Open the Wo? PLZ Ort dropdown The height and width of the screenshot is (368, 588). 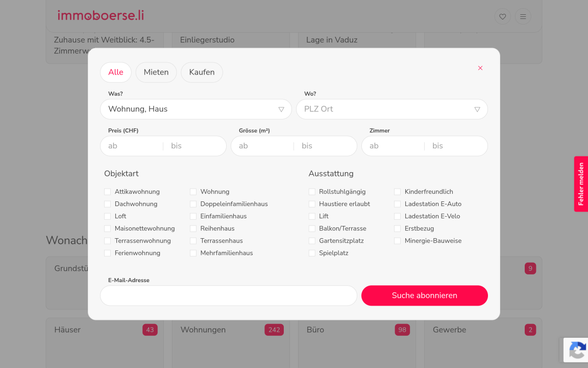pos(392,109)
